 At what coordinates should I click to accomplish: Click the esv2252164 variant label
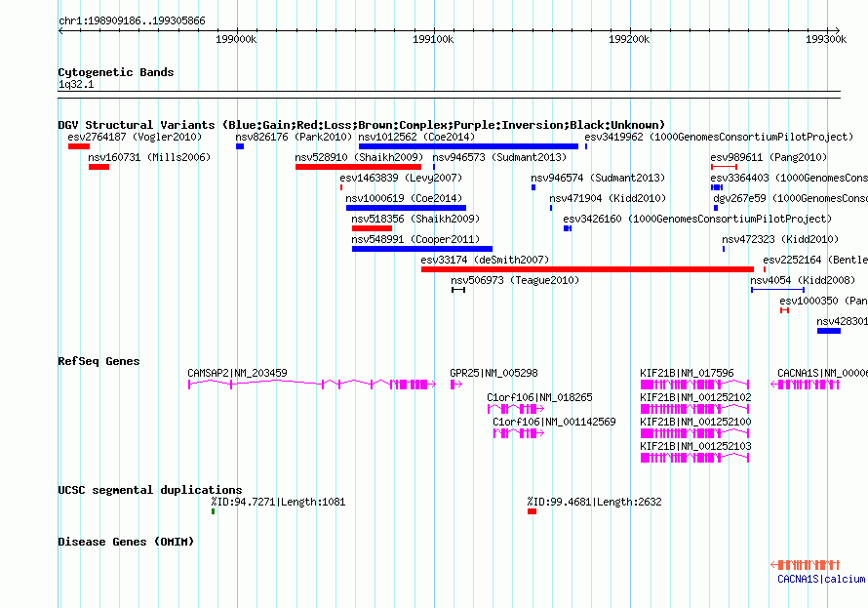pyautogui.click(x=815, y=260)
